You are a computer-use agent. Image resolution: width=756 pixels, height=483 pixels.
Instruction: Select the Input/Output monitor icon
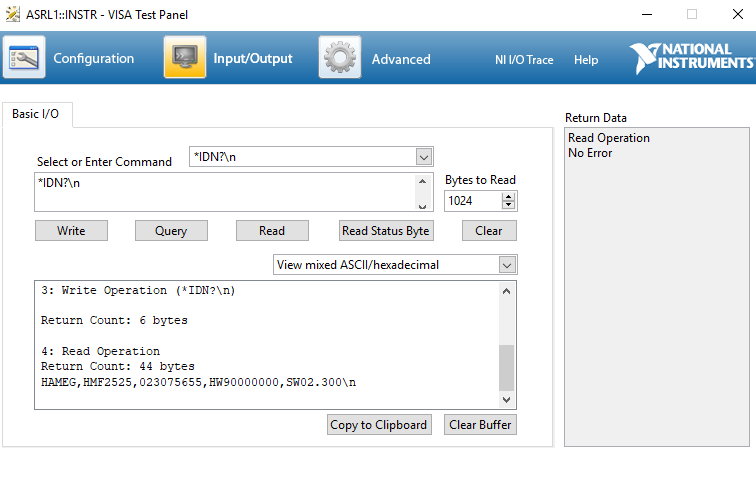[x=185, y=57]
